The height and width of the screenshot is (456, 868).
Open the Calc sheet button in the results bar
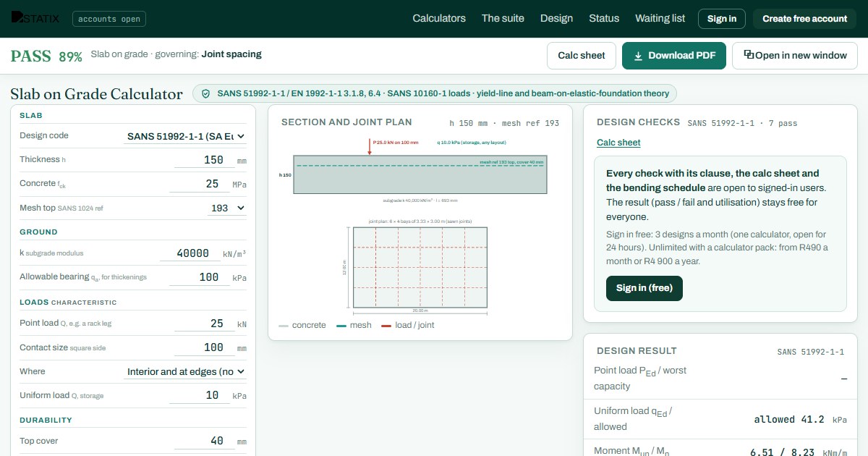pos(582,56)
